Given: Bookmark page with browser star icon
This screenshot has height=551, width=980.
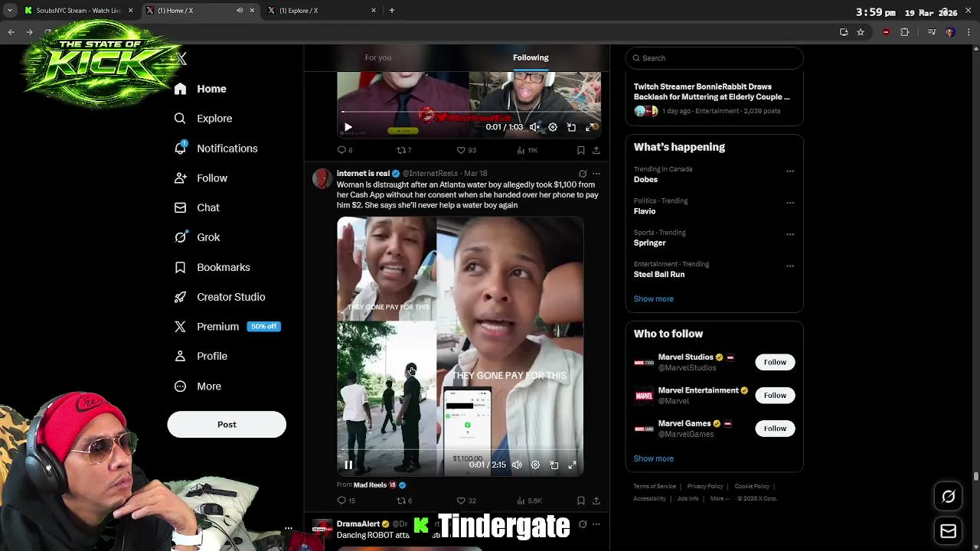Looking at the screenshot, I should [861, 32].
